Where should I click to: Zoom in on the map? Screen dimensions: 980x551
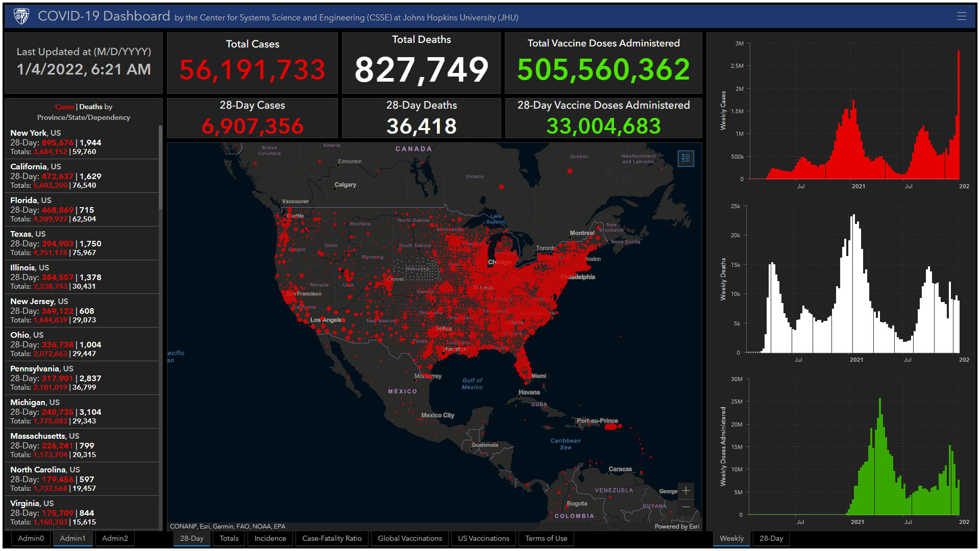click(x=685, y=491)
